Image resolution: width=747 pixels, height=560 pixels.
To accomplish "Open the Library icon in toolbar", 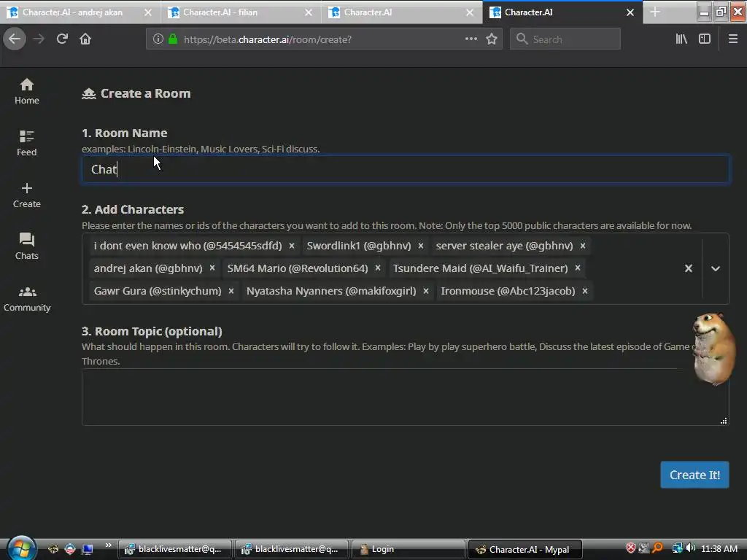I will point(681,39).
